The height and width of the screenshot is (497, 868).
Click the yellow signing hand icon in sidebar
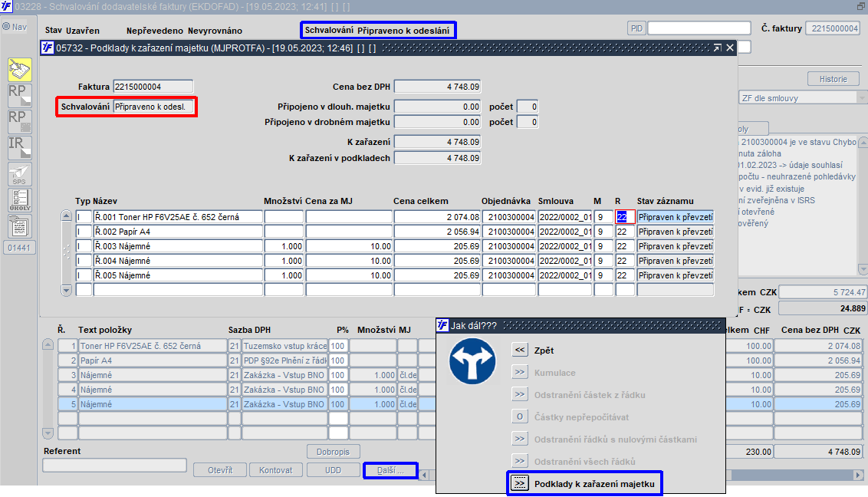tap(19, 70)
